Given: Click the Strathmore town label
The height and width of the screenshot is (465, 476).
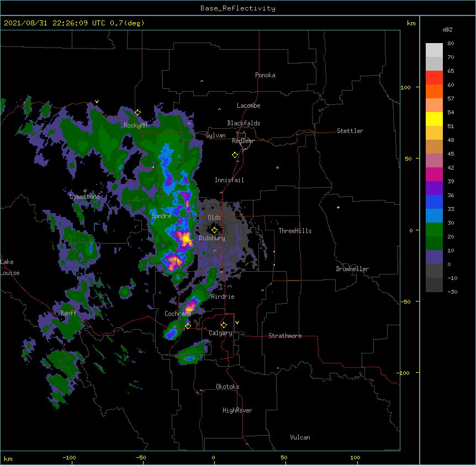Looking at the screenshot, I should 285,336.
